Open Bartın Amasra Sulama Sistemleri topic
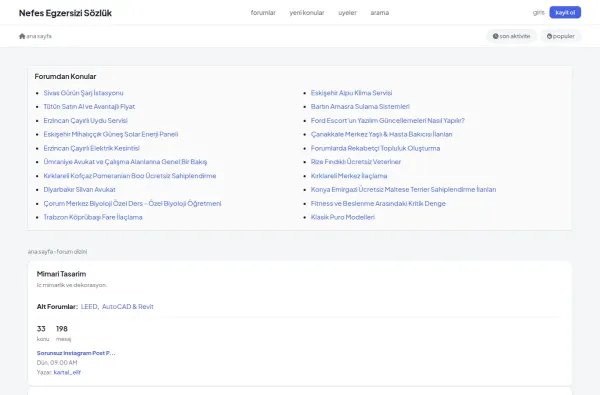Image resolution: width=600 pixels, height=395 pixels. click(x=360, y=106)
